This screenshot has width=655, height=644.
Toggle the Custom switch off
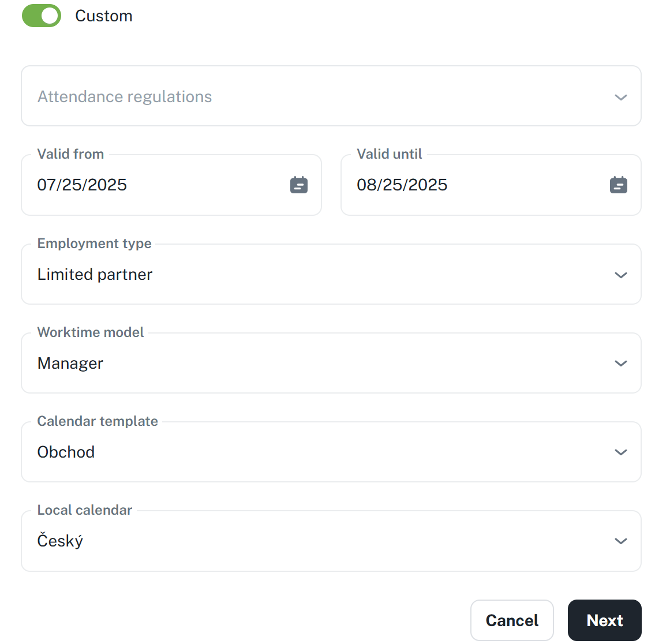42,16
